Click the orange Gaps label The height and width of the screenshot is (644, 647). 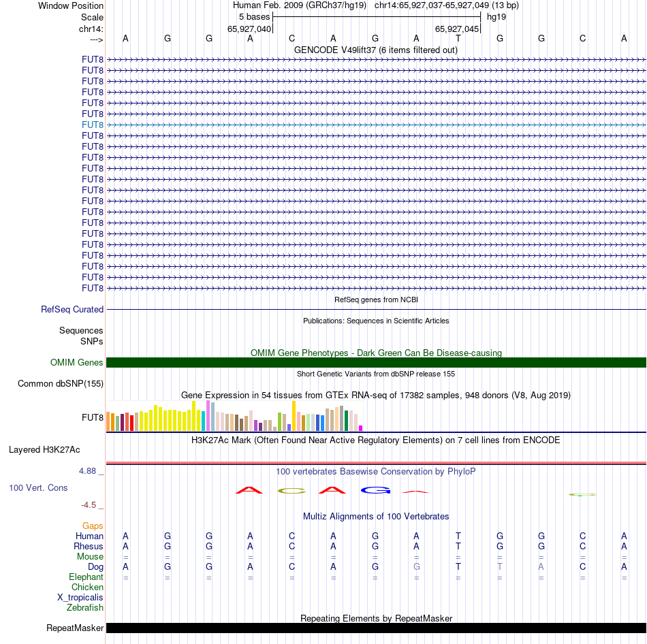93,526
